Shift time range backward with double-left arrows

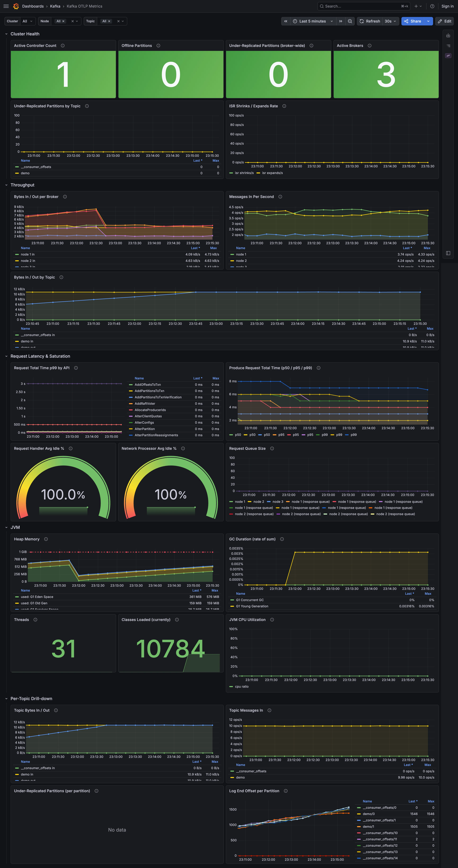coord(286,21)
